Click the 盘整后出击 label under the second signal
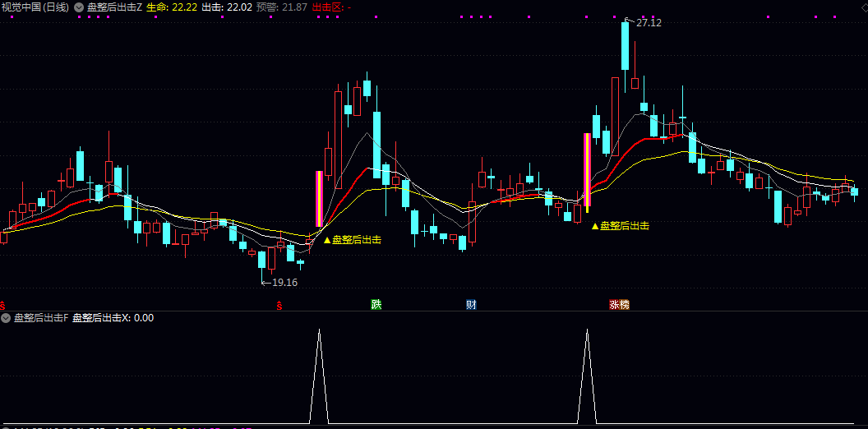 click(625, 226)
